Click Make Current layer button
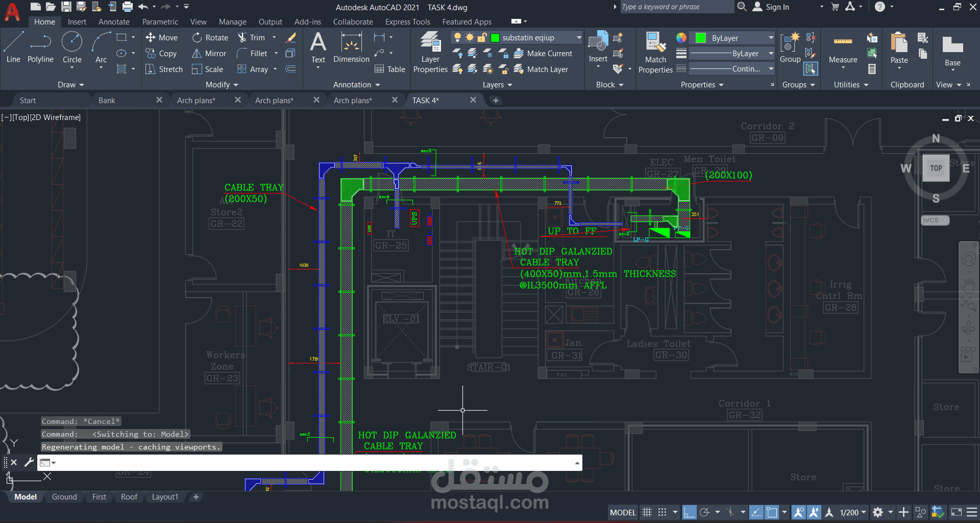This screenshot has height=523, width=980. [x=543, y=53]
